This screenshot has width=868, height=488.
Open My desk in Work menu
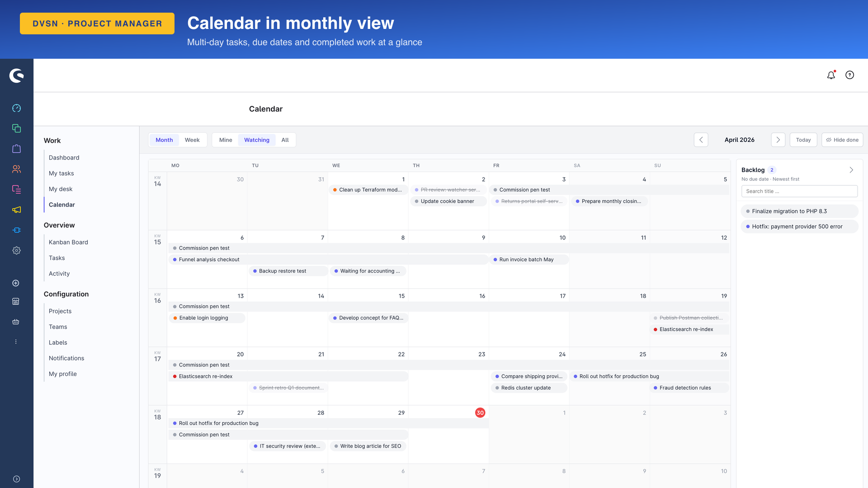pos(61,189)
